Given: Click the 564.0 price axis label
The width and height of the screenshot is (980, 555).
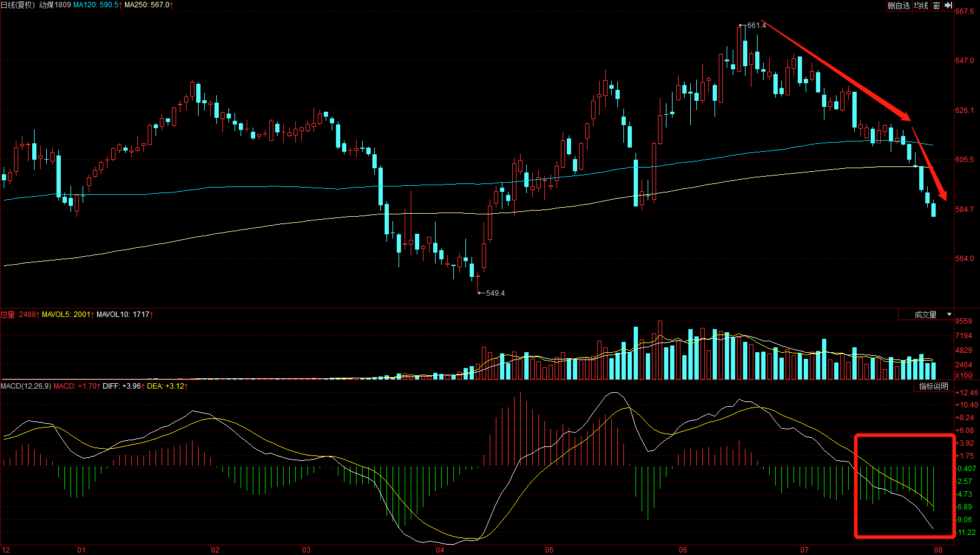Looking at the screenshot, I should click(x=964, y=259).
